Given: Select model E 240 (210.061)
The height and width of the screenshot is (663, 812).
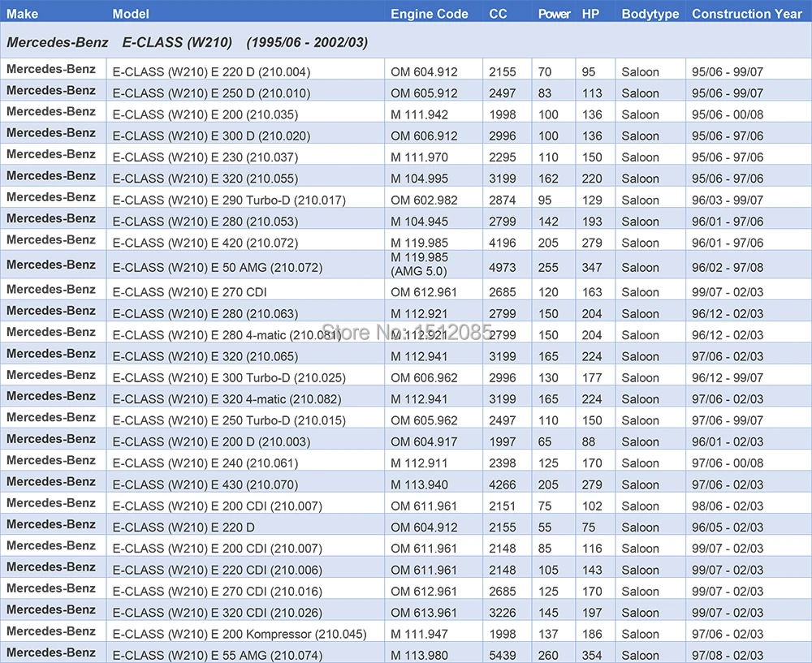Looking at the screenshot, I should 205,463.
